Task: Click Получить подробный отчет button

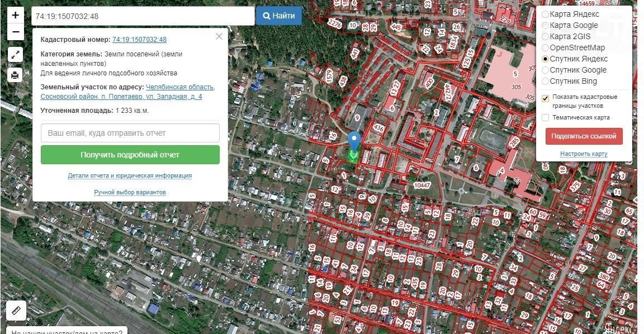Action: click(x=130, y=155)
